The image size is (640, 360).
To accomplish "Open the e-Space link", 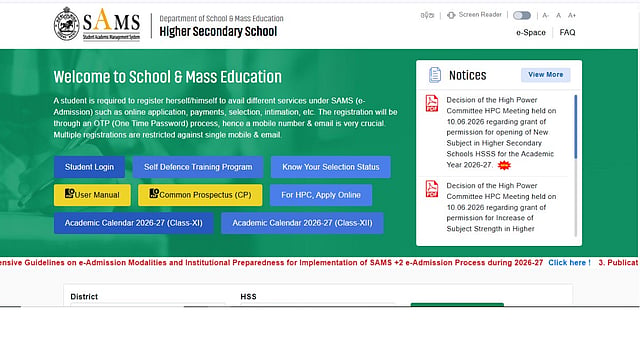I will coord(531,32).
